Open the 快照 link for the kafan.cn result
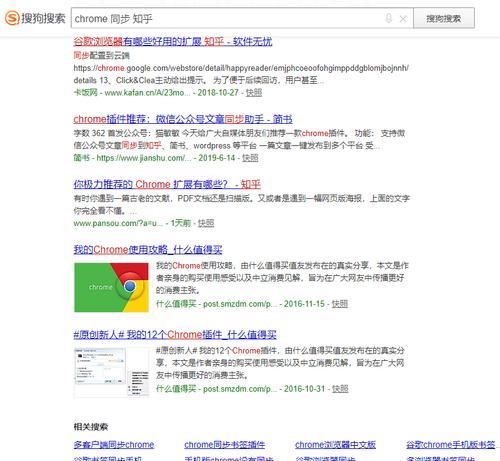The image size is (500, 461). tap(254, 92)
